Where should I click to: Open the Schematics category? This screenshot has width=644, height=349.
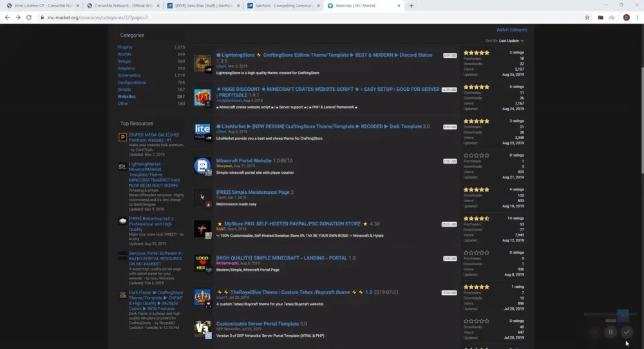pyautogui.click(x=129, y=75)
